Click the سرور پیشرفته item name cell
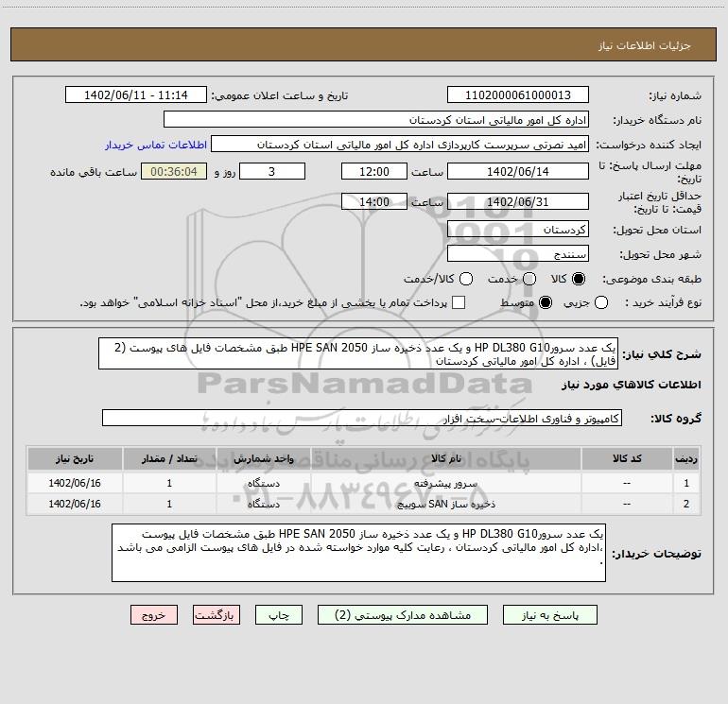The width and height of the screenshot is (728, 704). coord(445,483)
